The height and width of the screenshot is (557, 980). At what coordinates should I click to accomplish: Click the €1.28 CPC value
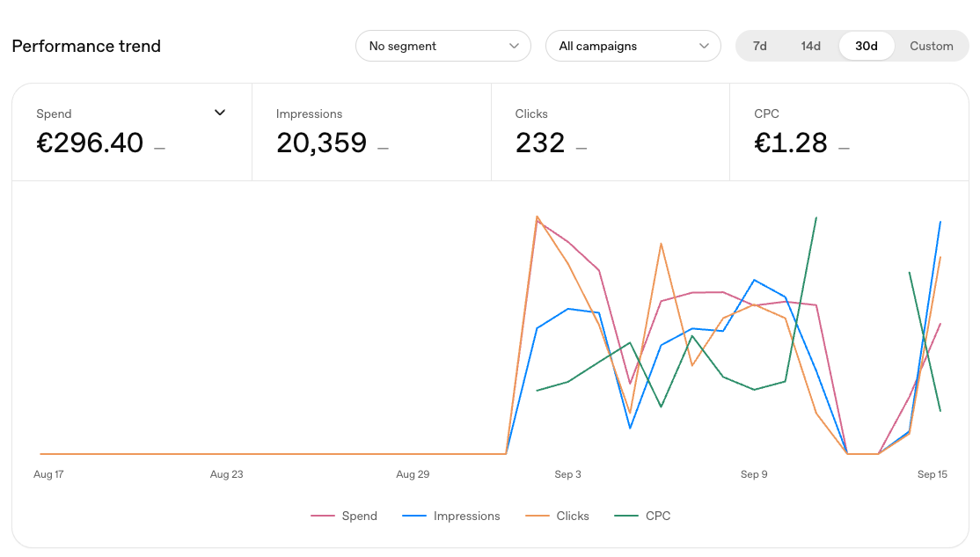click(791, 143)
